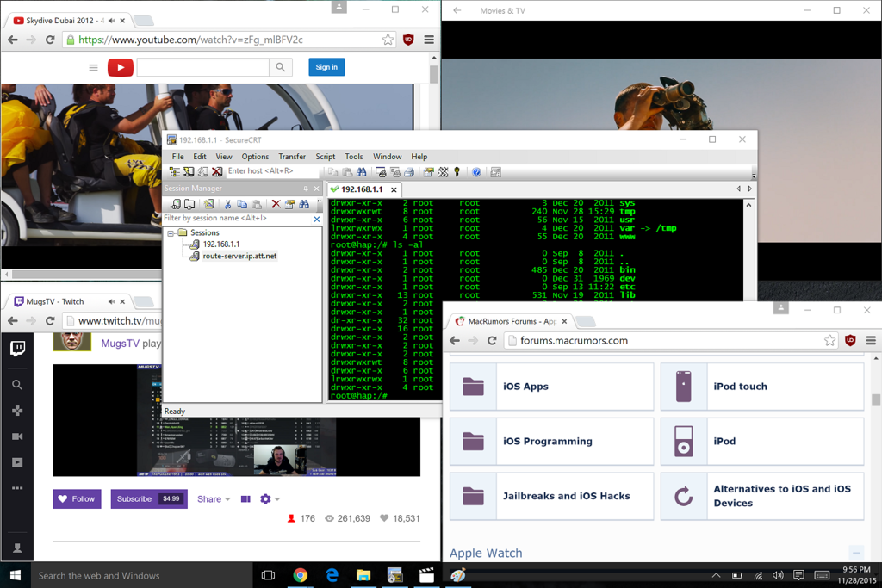Click Twitch Subscribe $4.99 button
Screen dimensions: 882x588
click(x=149, y=498)
